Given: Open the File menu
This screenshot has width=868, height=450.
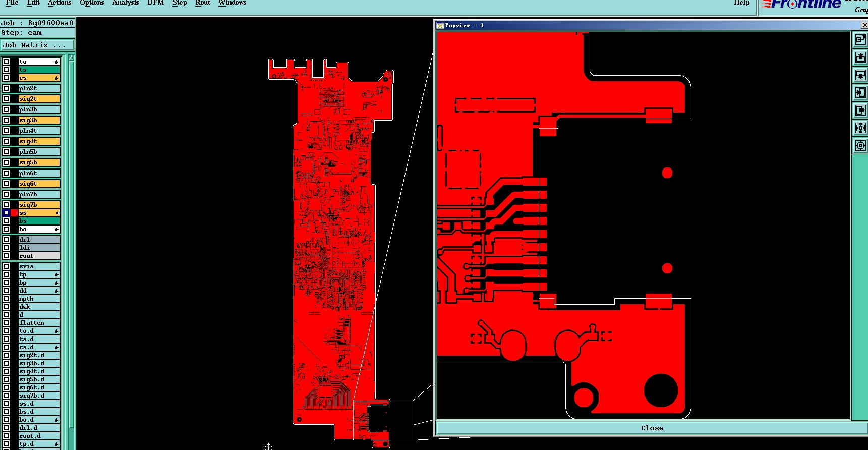Looking at the screenshot, I should coord(12,3).
